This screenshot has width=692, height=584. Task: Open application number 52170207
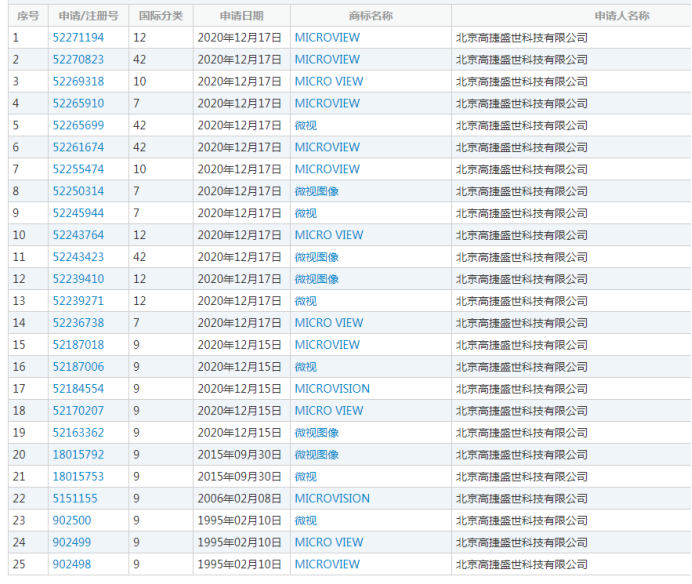[78, 411]
